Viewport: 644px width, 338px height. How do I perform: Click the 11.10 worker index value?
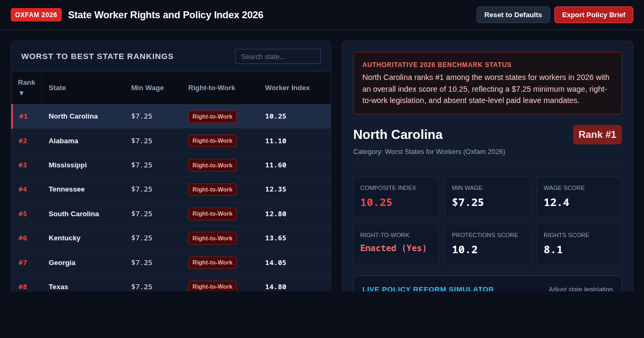click(x=276, y=141)
